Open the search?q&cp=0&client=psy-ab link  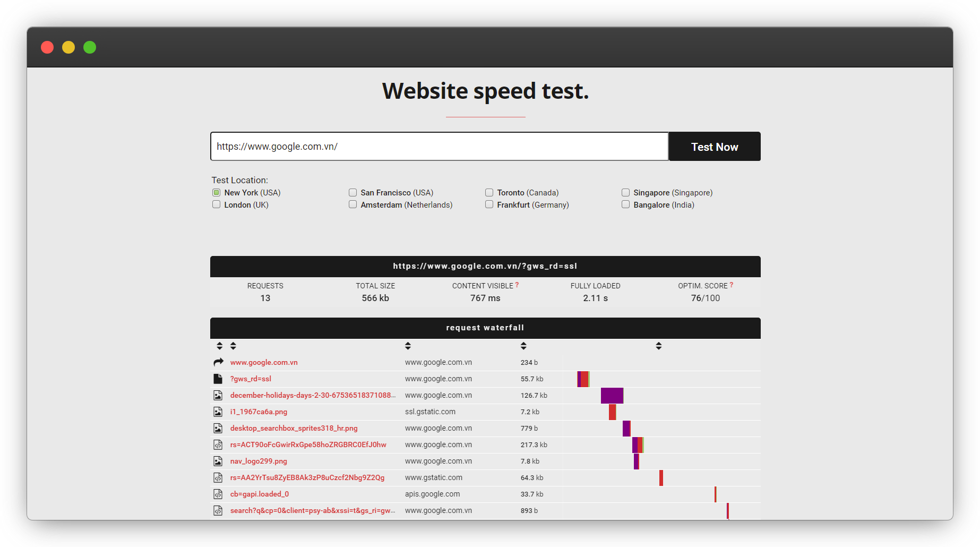[x=313, y=510]
